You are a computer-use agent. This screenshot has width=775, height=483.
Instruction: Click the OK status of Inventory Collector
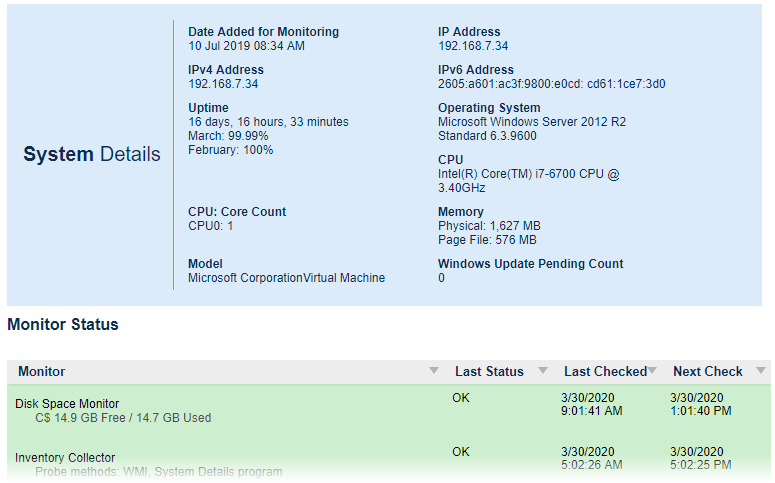(460, 452)
